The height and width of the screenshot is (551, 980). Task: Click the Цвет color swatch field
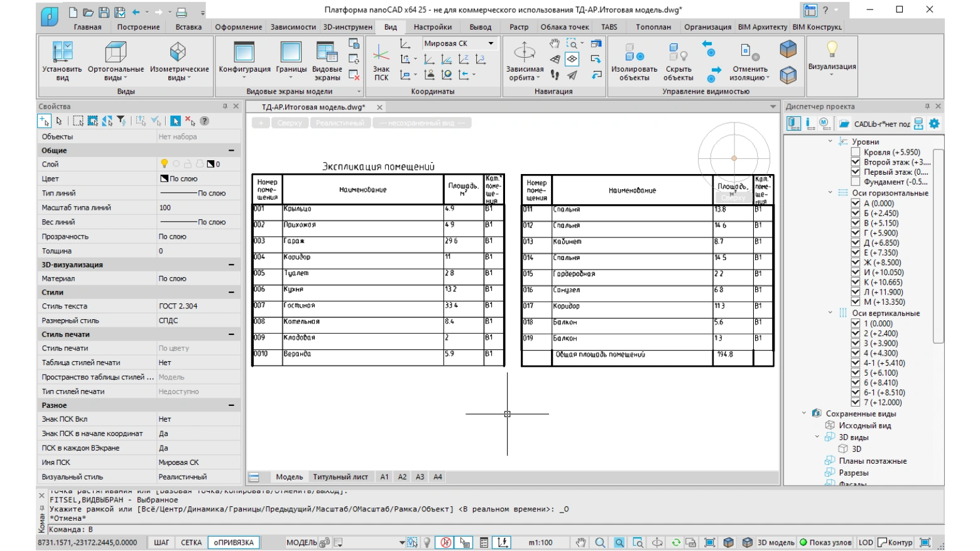(199, 178)
